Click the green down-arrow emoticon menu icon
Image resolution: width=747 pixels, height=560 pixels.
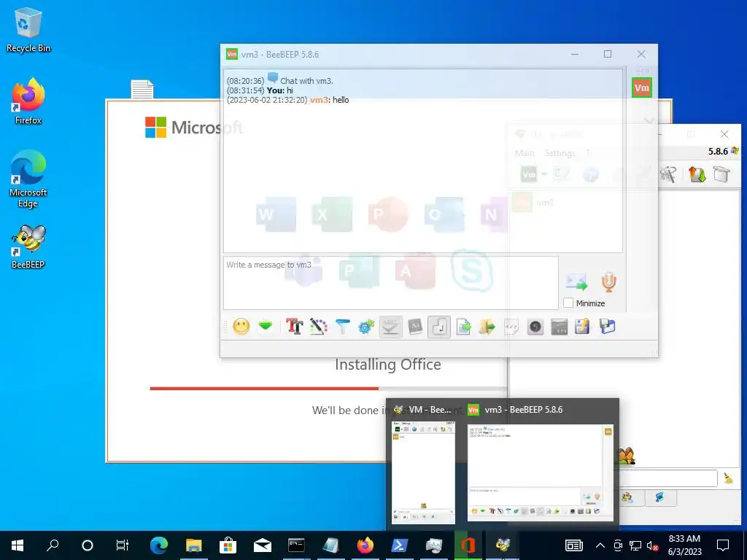click(266, 327)
